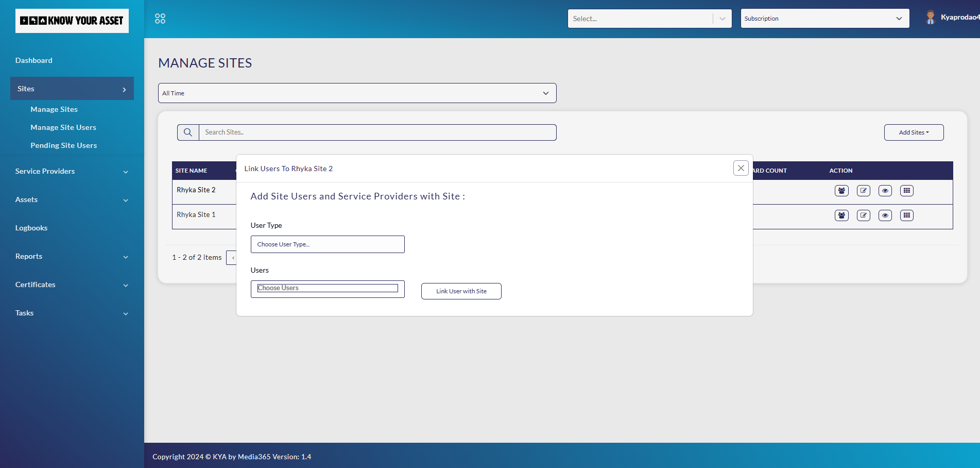Click the Add Sites button
Viewport: 980px width, 468px height.
(x=914, y=132)
